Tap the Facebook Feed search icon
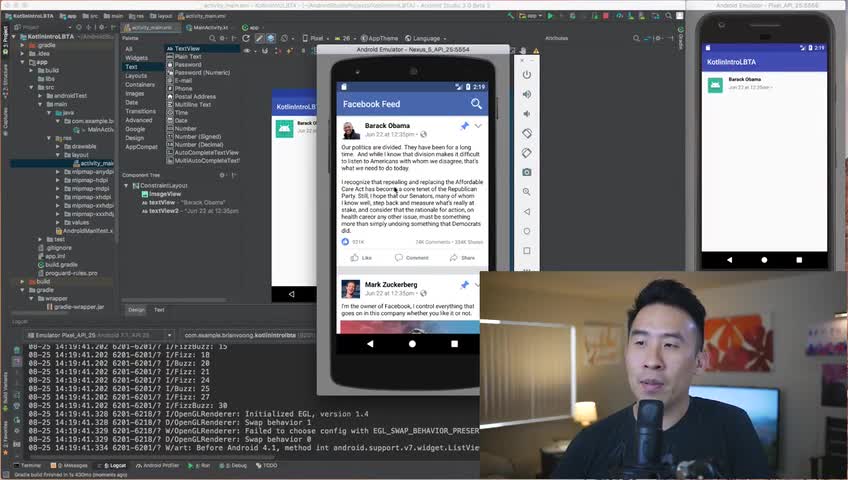Viewport: 848px width, 480px height. click(x=476, y=104)
